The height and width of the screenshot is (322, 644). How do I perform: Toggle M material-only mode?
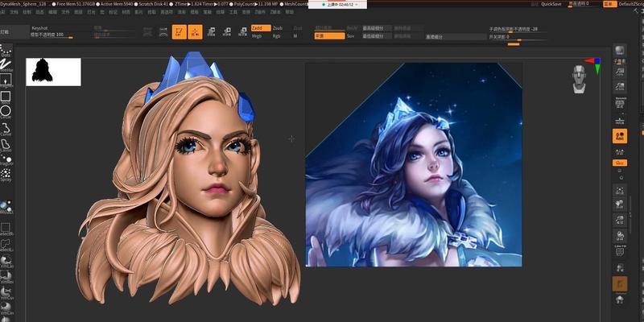pos(295,36)
